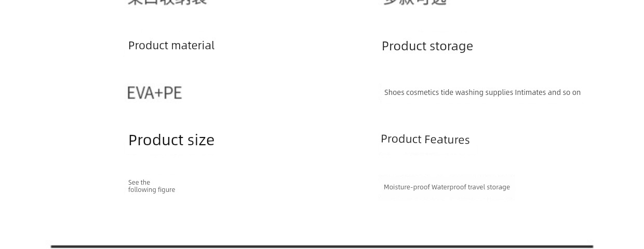Select the "and so on" ending text
Image resolution: width=644 pixels, height=249 pixels.
coord(564,92)
